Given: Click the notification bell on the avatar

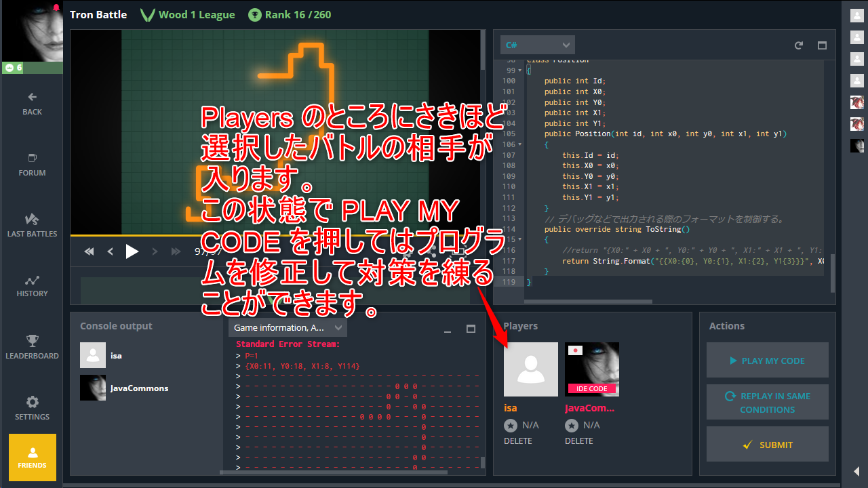Looking at the screenshot, I should pyautogui.click(x=56, y=7).
